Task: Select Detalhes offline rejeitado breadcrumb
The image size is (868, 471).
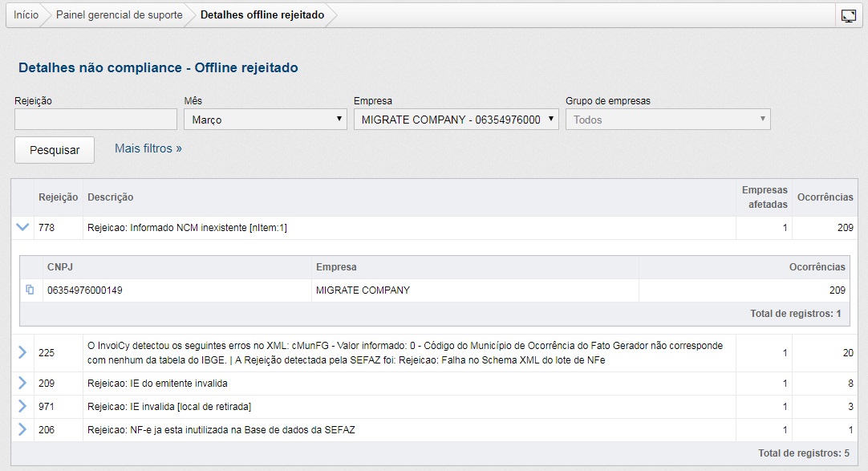Action: (x=262, y=15)
